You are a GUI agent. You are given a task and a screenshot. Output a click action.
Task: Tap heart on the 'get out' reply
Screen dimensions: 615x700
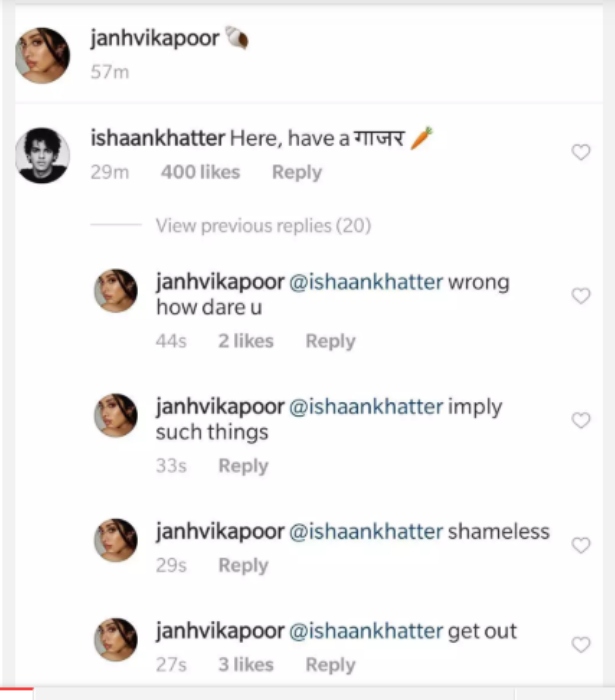[x=580, y=645]
